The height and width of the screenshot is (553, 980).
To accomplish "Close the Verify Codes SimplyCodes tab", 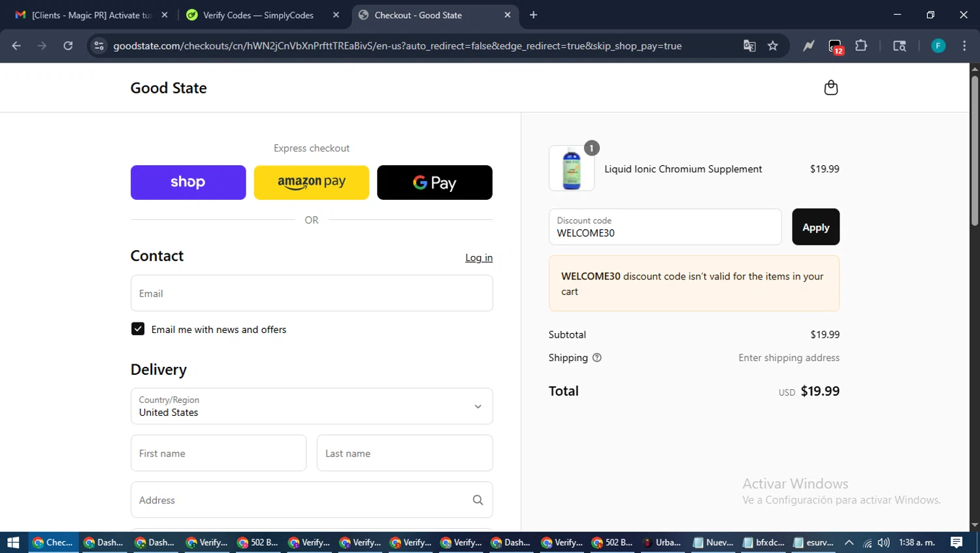I will [x=336, y=15].
